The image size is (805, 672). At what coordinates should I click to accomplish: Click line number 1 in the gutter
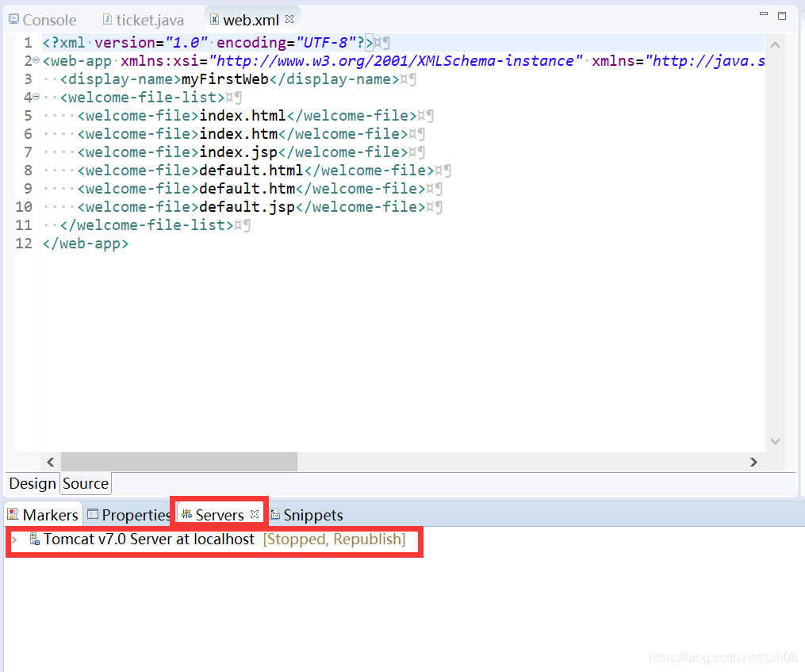[x=28, y=42]
